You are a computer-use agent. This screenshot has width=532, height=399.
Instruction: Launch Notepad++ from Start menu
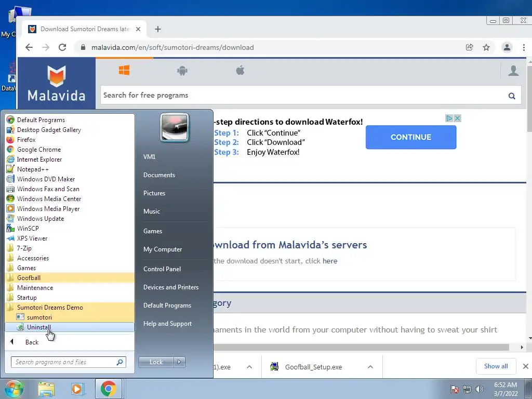coord(70,169)
